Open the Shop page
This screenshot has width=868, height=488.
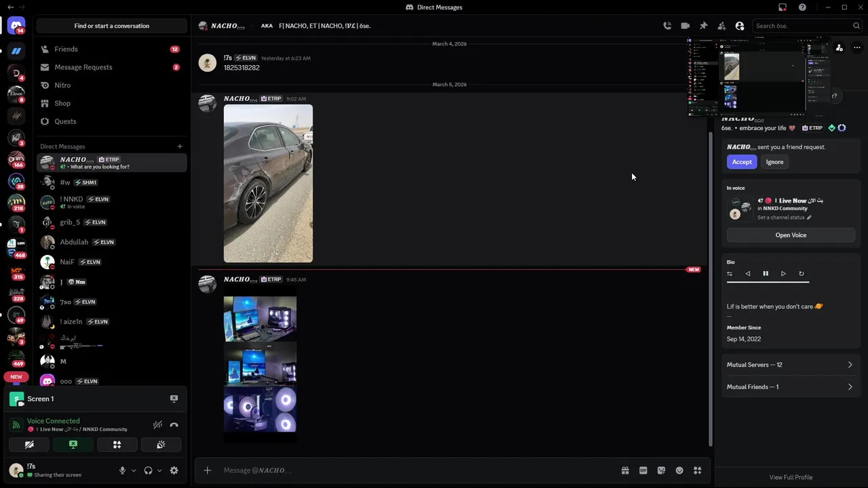click(x=112, y=103)
